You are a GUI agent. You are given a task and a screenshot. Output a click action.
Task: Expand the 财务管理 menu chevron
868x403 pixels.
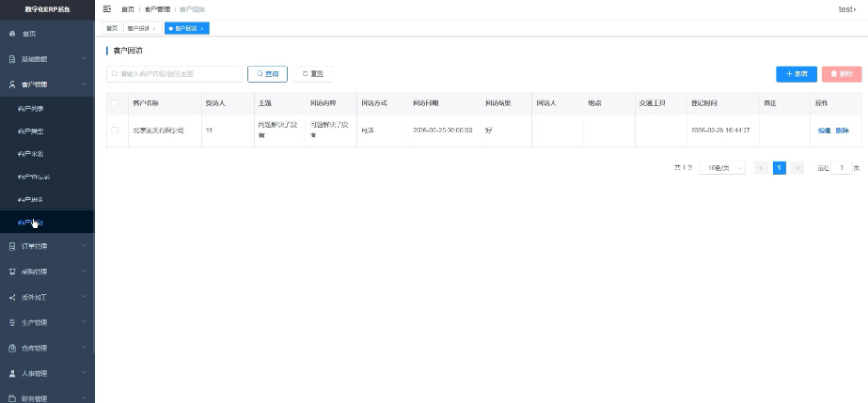point(84,398)
